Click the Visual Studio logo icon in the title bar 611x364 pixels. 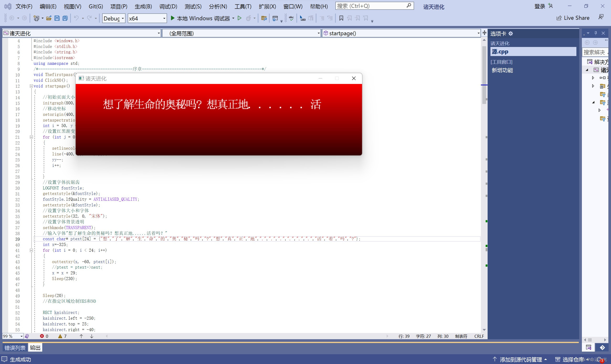(8, 6)
